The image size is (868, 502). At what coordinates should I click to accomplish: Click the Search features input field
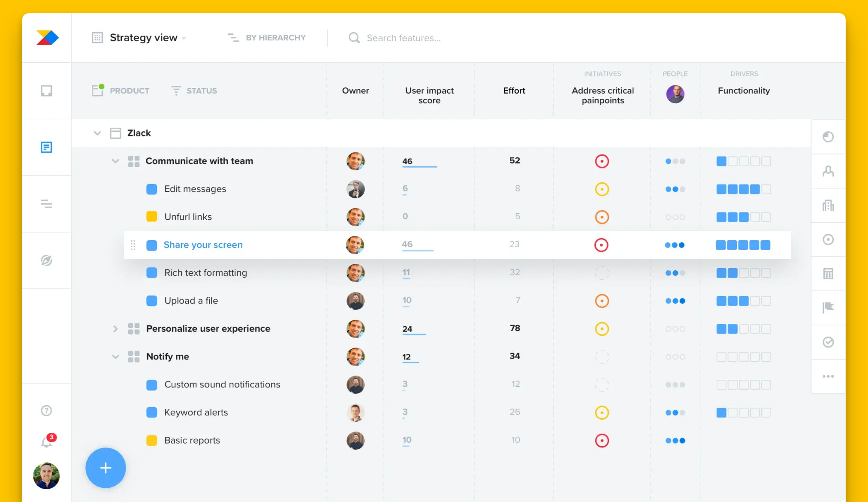click(x=403, y=38)
